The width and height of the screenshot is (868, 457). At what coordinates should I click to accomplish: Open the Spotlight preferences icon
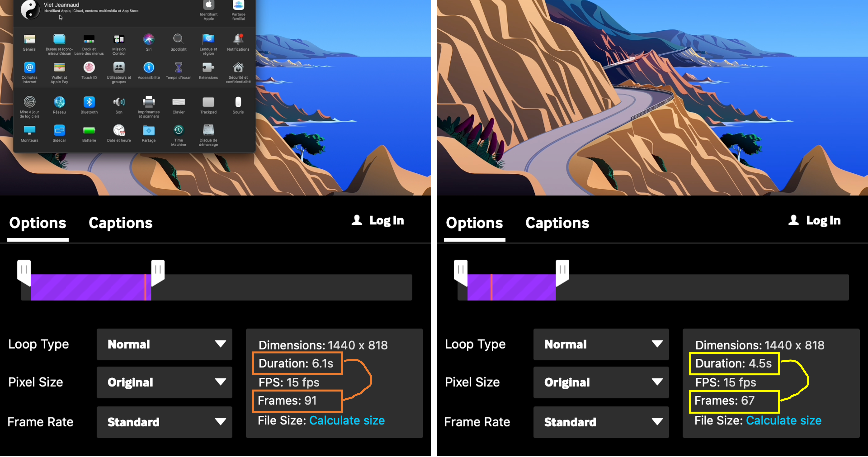[178, 39]
